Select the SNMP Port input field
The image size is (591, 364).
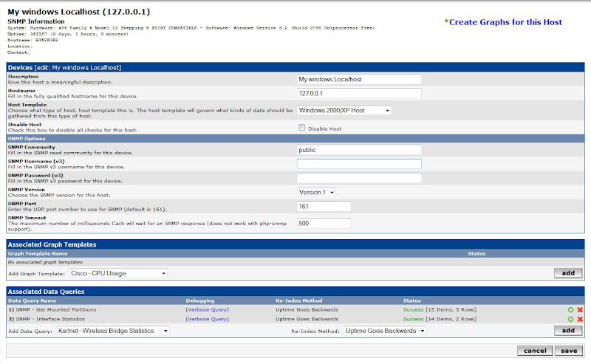tap(324, 206)
